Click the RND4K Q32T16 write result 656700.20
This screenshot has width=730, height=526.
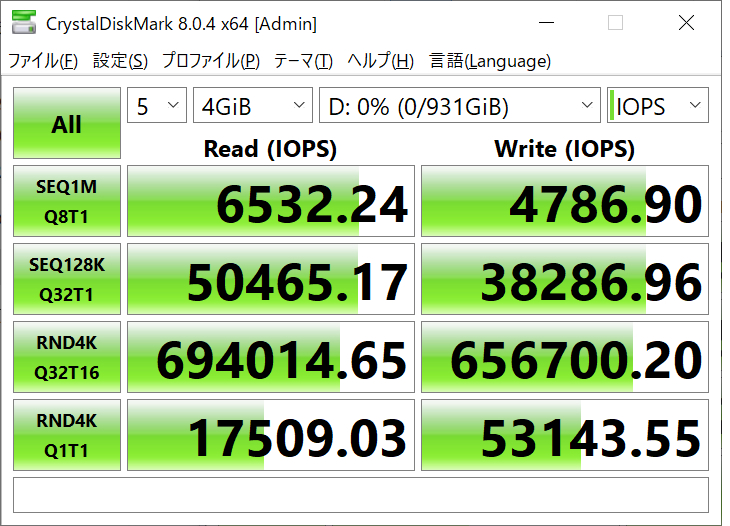pos(565,357)
